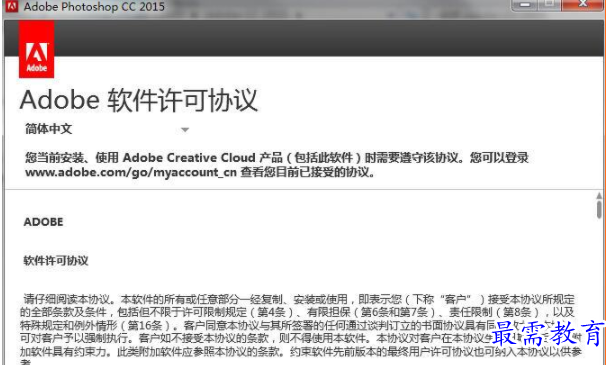Screen dimensions: 613x365
Task: Click the www.adobe.com/go/myaccount_cn address
Action: point(131,172)
